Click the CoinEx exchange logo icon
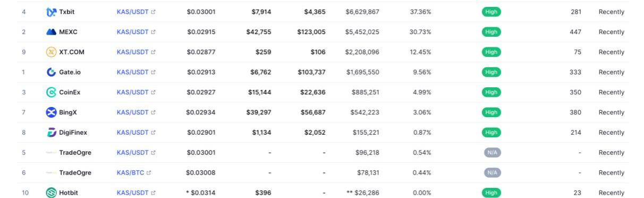The height and width of the screenshot is (198, 644). 51,92
